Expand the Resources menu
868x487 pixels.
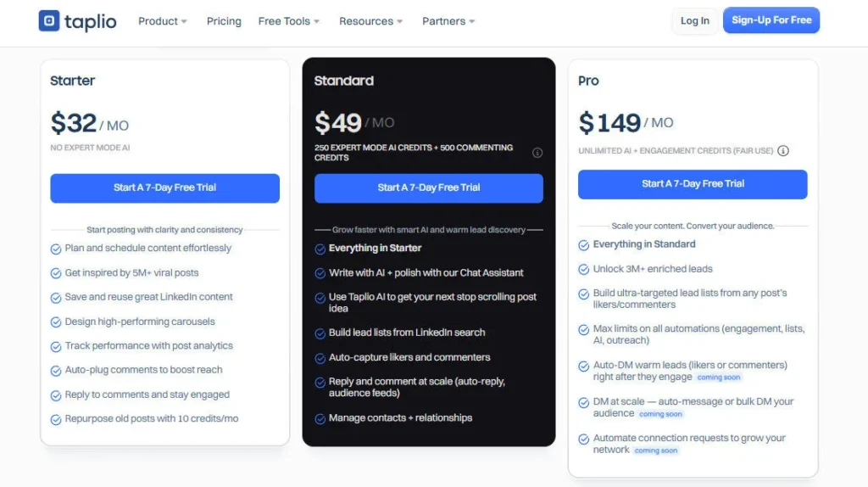coord(370,21)
